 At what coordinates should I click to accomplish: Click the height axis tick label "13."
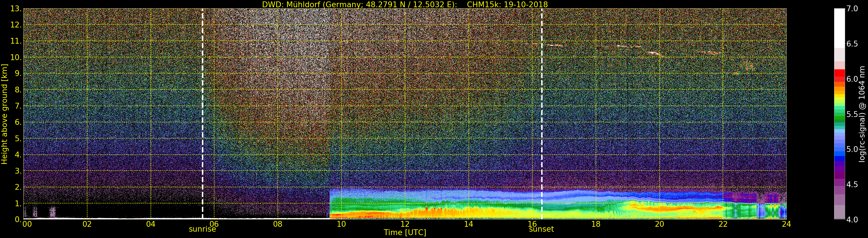(16, 9)
